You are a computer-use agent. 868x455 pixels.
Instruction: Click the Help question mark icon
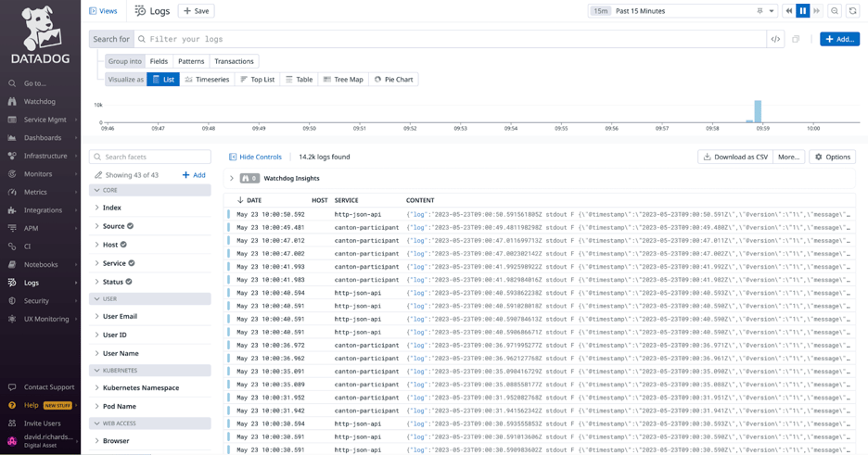[x=12, y=405]
